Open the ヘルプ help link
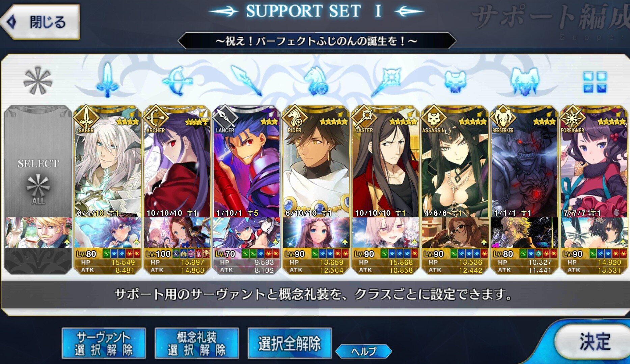The image size is (630, 364). (364, 352)
